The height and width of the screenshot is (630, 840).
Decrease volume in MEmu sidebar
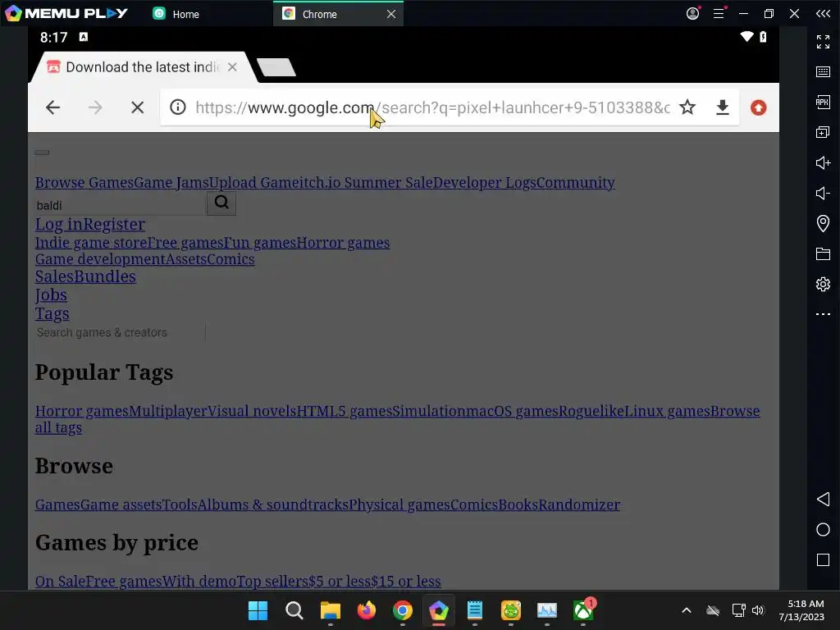click(x=823, y=193)
